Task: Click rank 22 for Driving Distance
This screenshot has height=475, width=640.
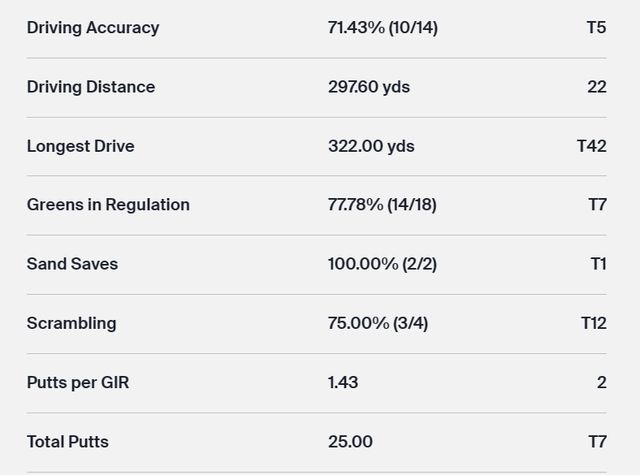Action: (597, 87)
